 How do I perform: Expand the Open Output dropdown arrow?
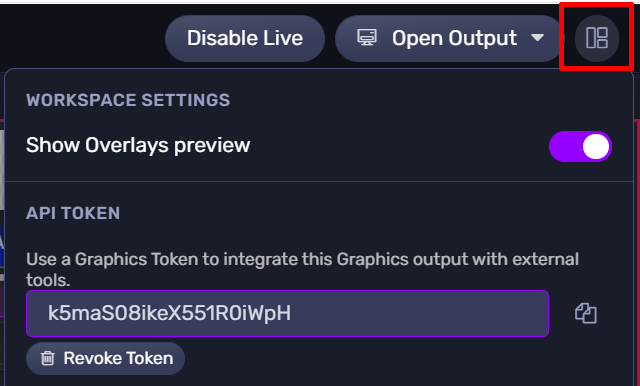(538, 38)
